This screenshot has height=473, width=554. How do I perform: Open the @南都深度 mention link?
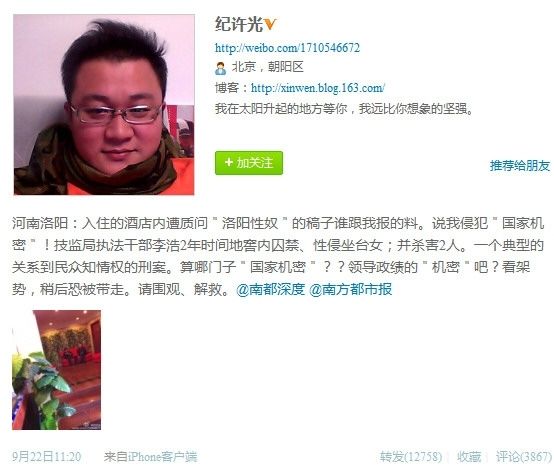coord(270,289)
